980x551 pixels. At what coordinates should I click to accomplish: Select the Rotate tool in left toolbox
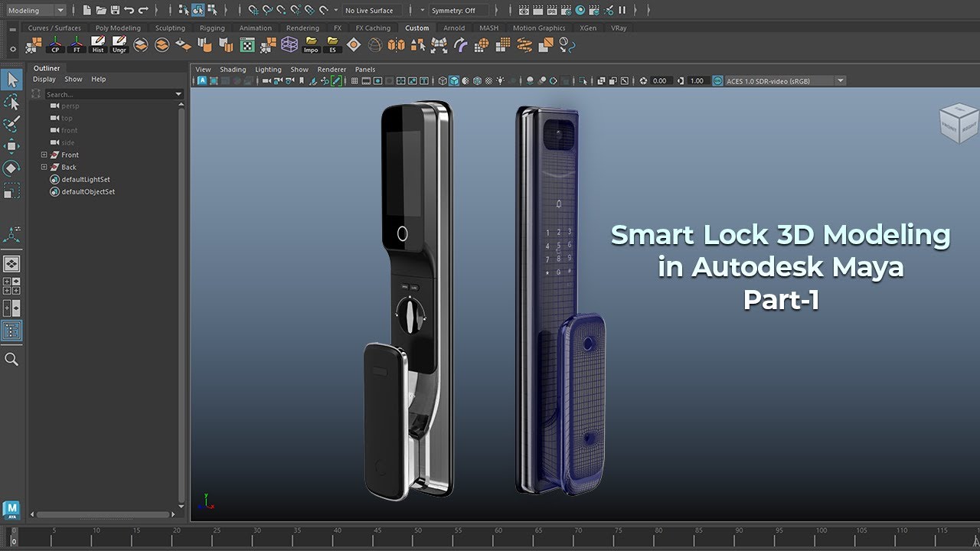tap(11, 168)
